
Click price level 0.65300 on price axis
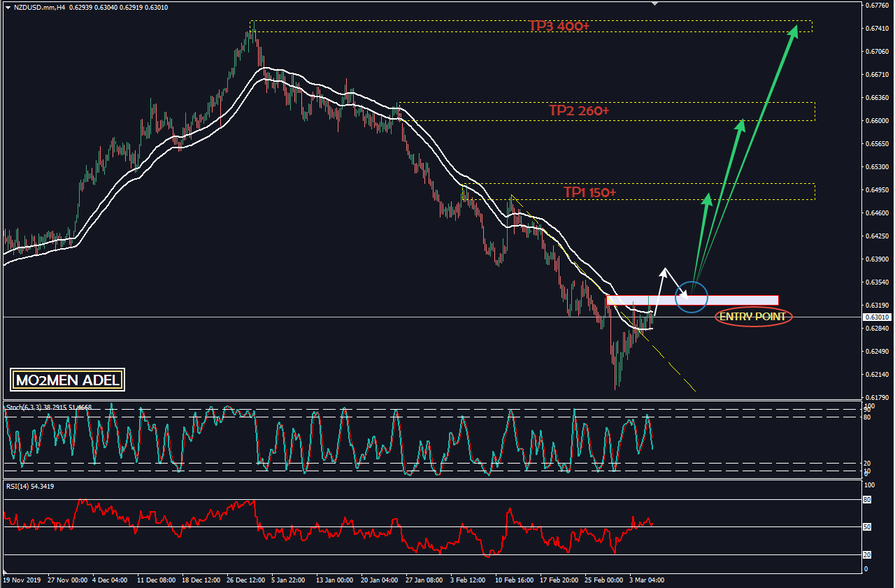coord(877,167)
